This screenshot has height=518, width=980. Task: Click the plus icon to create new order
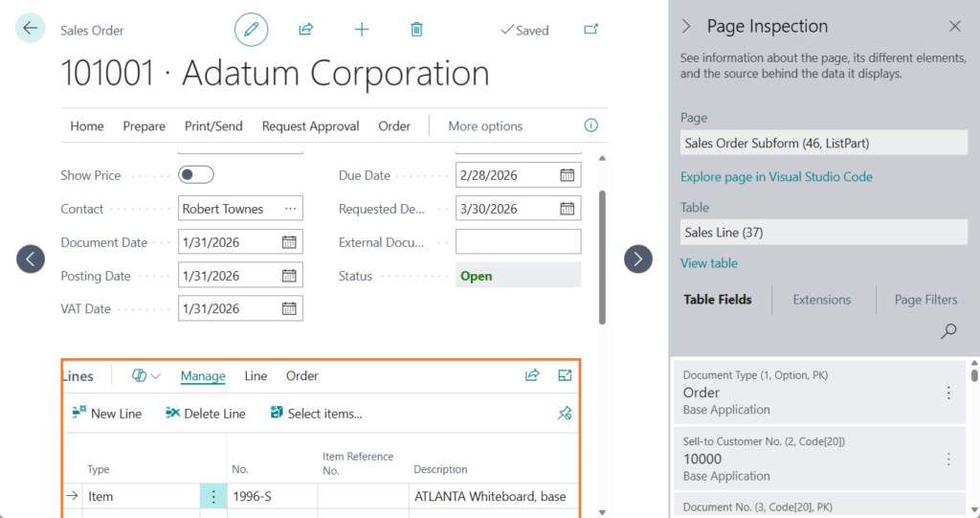362,30
